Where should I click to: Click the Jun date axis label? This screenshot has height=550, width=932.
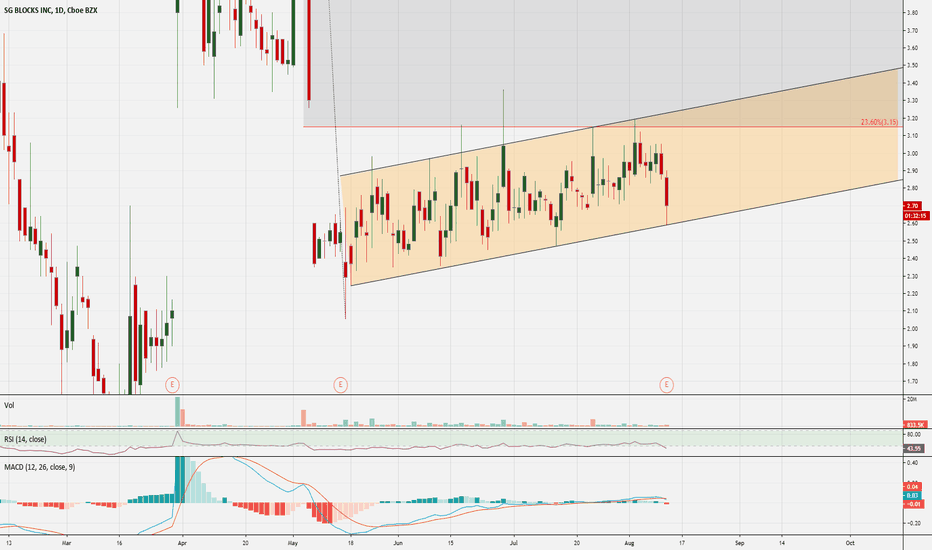(398, 543)
